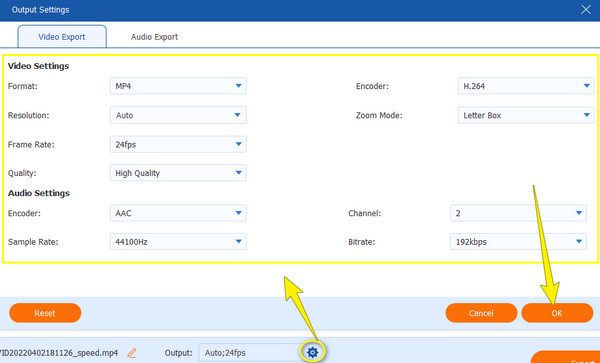Open the video Encoder dropdown showing H.264
Image resolution: width=600 pixels, height=363 pixels.
point(526,86)
